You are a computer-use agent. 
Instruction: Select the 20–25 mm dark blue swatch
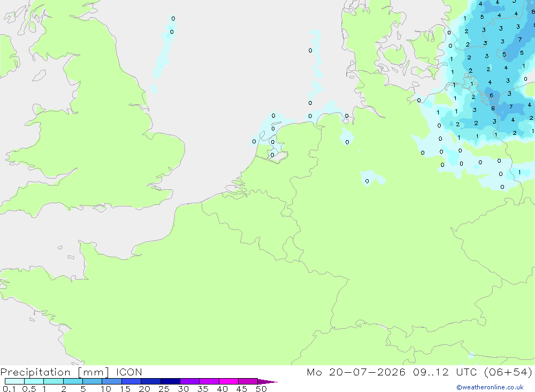pyautogui.click(x=151, y=381)
